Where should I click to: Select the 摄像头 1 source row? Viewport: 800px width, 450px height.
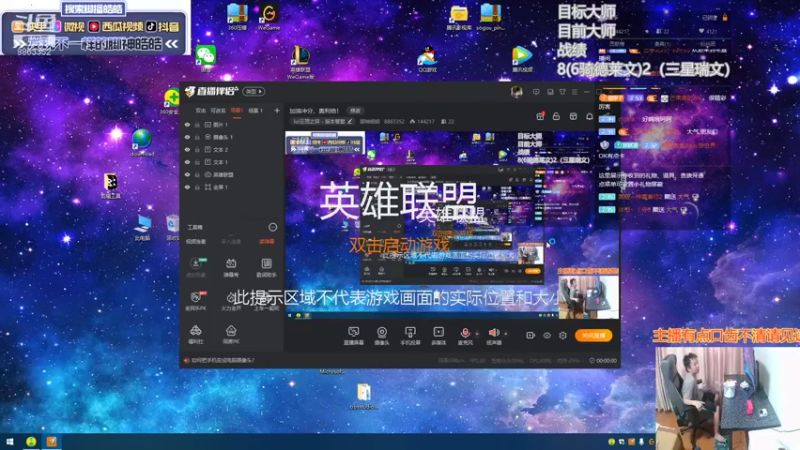coord(232,137)
